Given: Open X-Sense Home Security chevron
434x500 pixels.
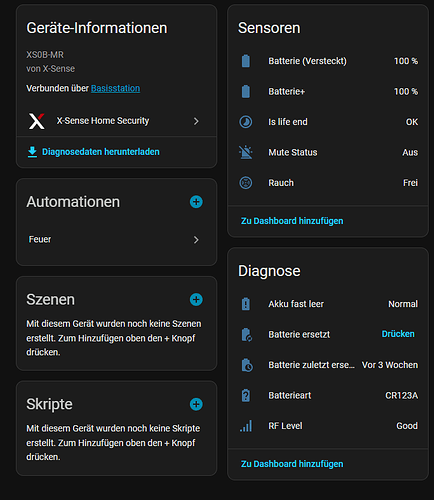Looking at the screenshot, I should point(196,121).
